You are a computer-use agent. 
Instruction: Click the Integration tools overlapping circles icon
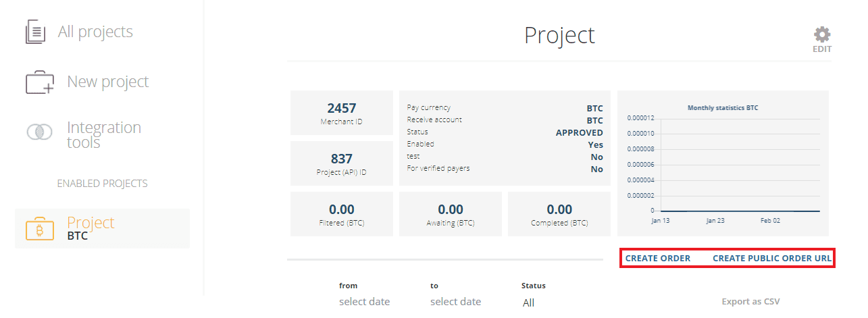[x=39, y=132]
